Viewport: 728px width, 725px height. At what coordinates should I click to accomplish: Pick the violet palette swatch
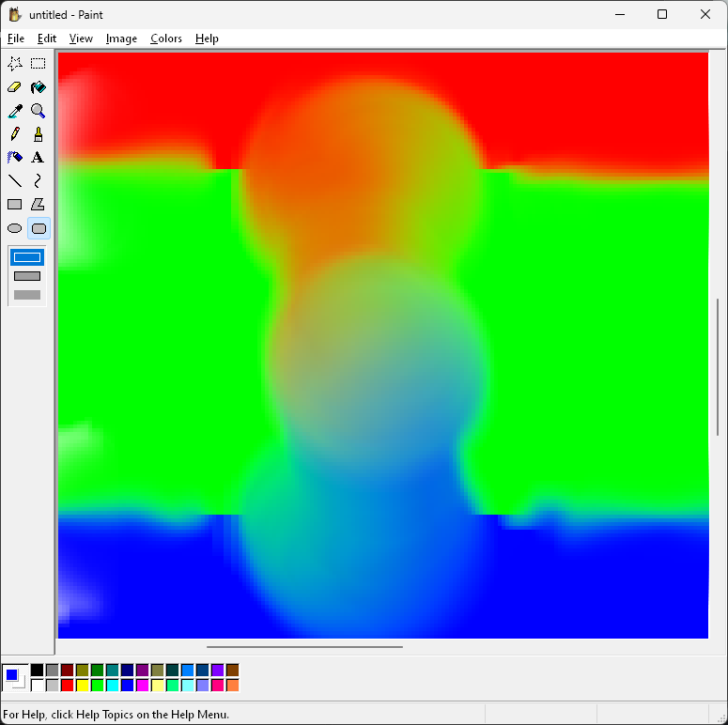218,671
